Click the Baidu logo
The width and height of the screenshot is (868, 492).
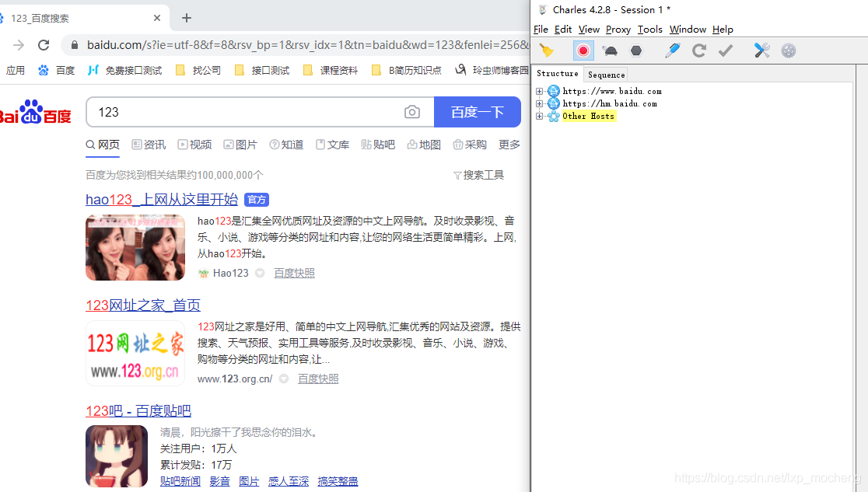34,112
